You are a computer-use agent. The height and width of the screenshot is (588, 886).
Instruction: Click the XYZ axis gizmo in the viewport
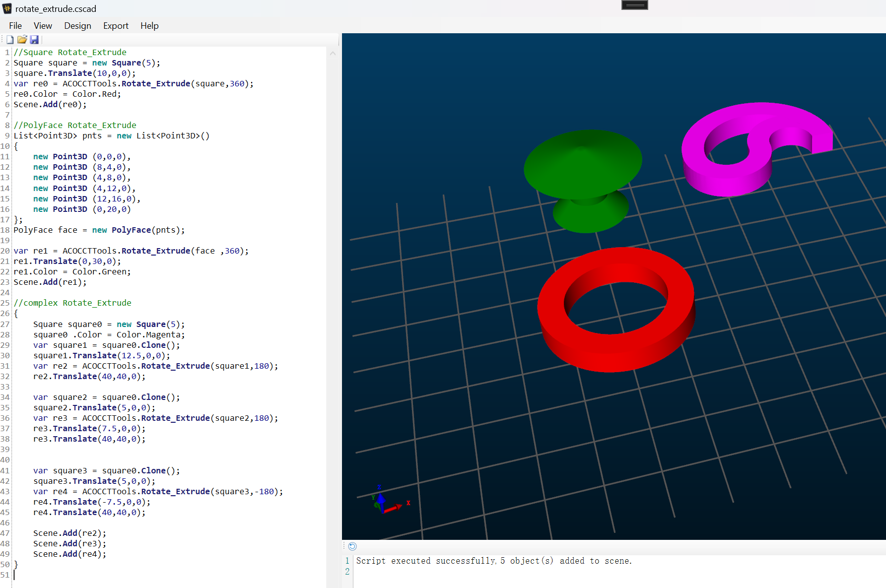tap(389, 500)
